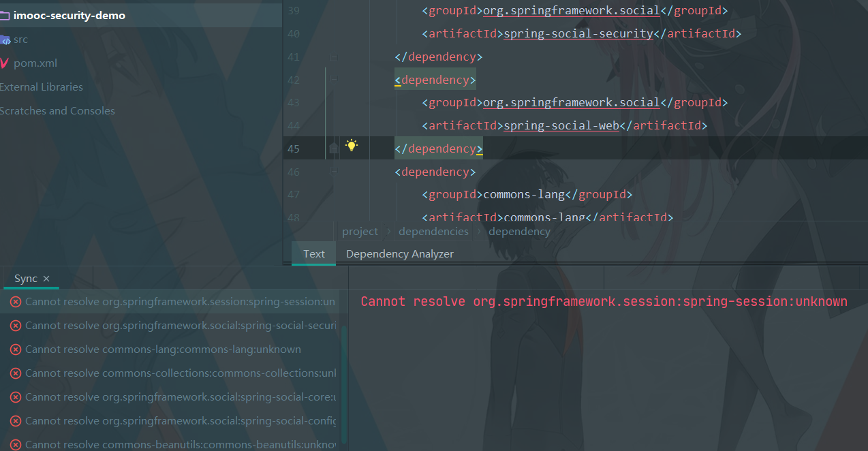This screenshot has height=451, width=868.
Task: Click the error icon beside spring-social-securi row
Action: (16, 326)
